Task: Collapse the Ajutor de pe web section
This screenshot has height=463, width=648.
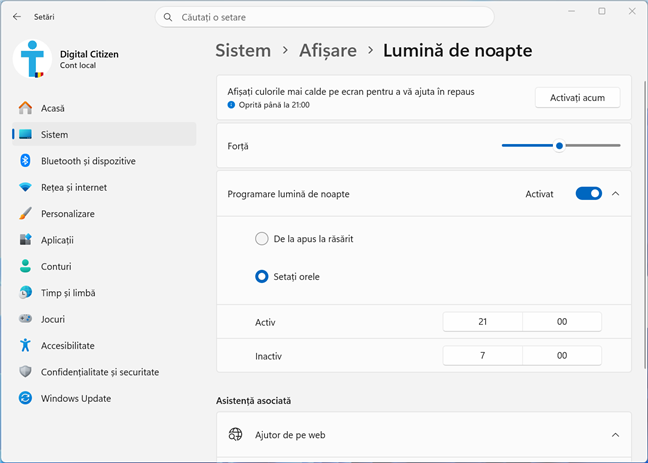Action: [615, 435]
